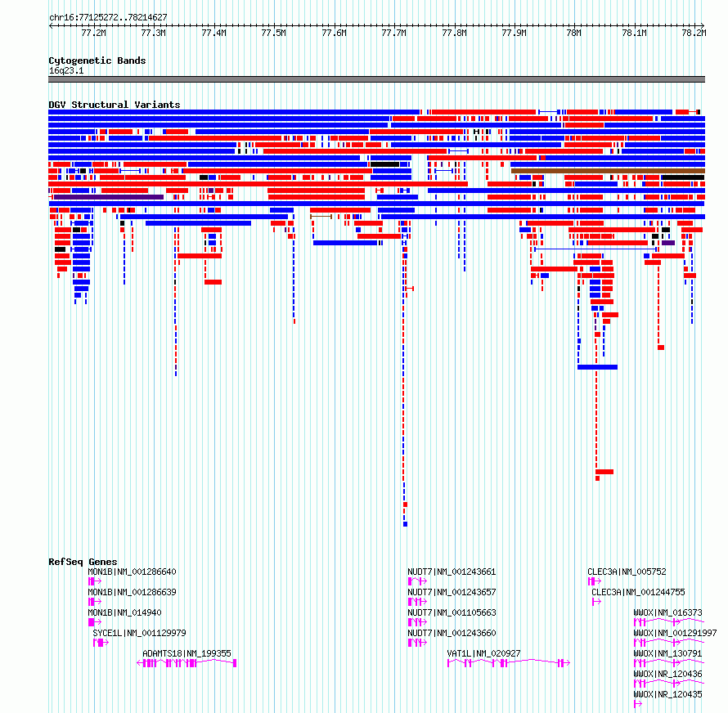728x713 pixels.
Task: Click the 78.1M ruler mark
Action: tap(635, 33)
